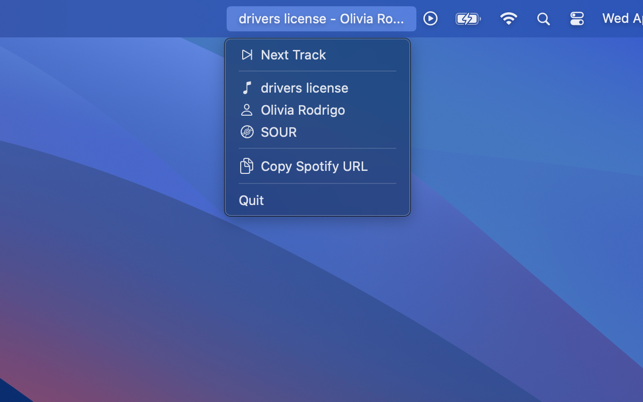Open the drivers license menu bar item
Viewport: 643px width, 402px height.
point(321,18)
